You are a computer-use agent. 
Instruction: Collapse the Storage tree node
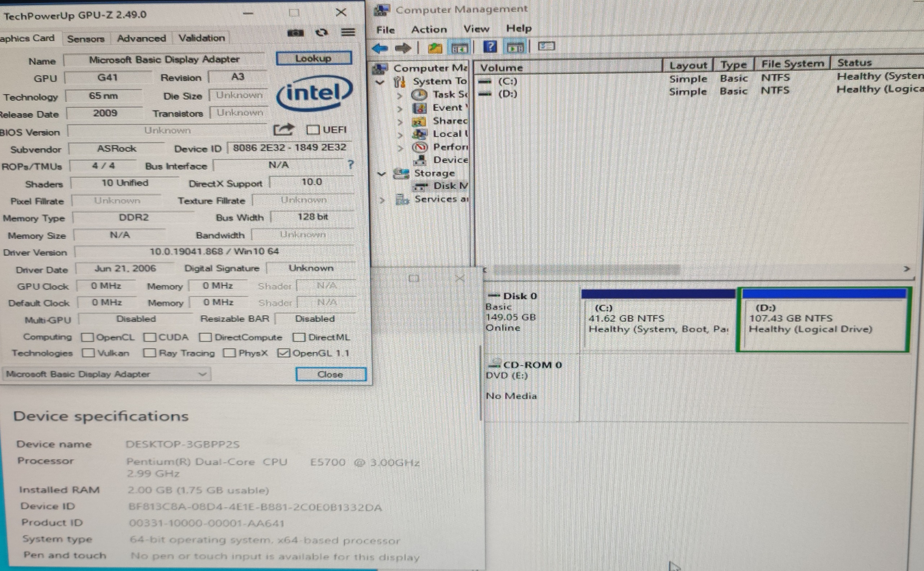(382, 174)
